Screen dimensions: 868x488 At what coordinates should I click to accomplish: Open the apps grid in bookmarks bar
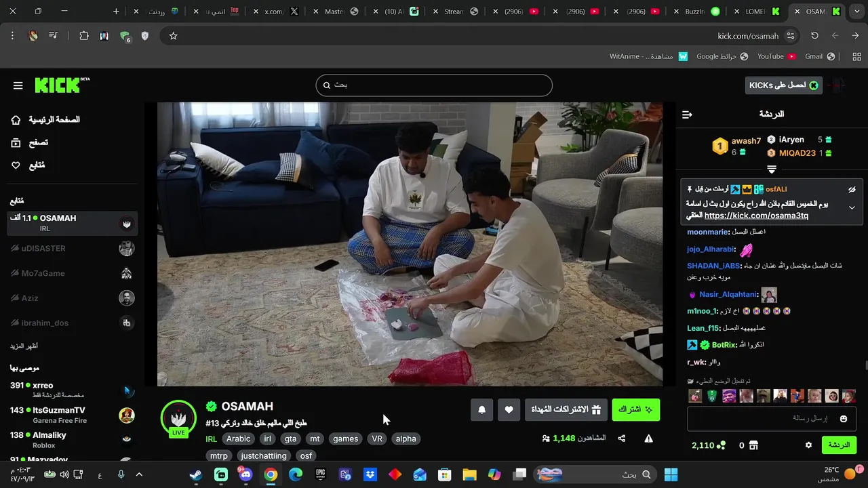[856, 57]
